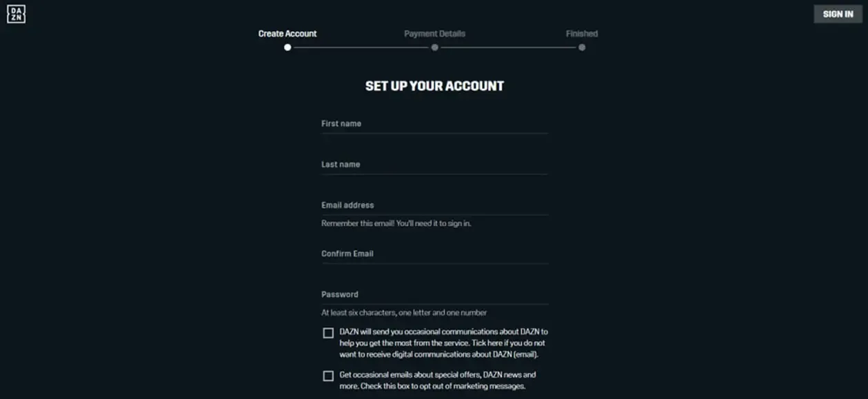This screenshot has height=399, width=868.
Task: Focus the Last name input field
Action: [434, 165]
